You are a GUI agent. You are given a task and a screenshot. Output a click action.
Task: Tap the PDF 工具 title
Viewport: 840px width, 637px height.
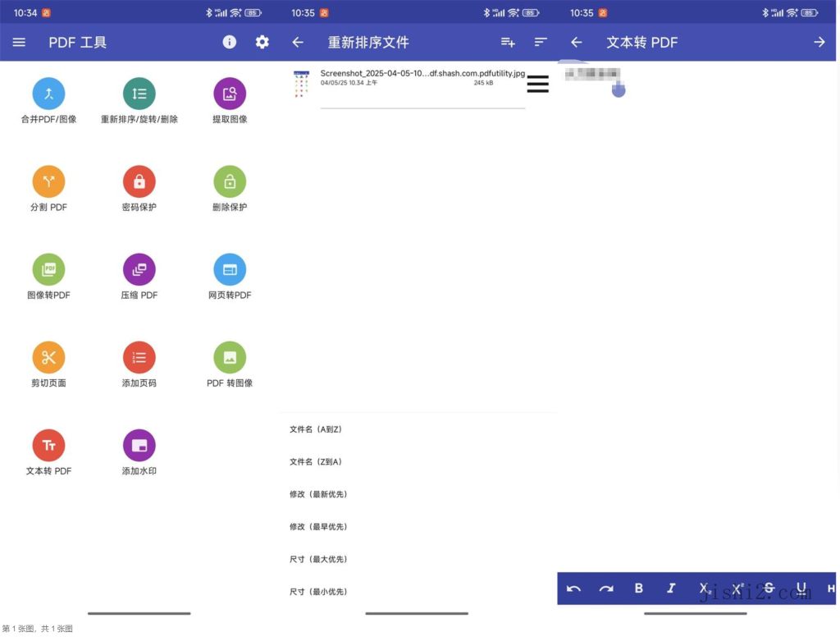78,42
